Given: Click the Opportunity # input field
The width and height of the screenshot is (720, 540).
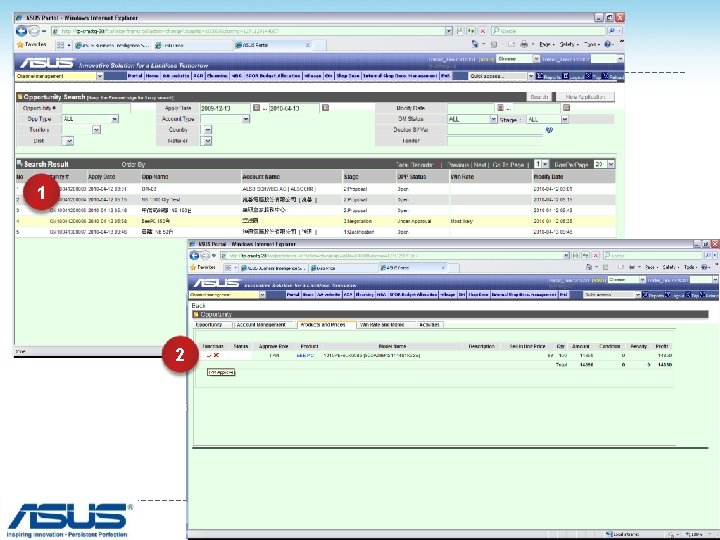Looking at the screenshot, I should (96, 108).
